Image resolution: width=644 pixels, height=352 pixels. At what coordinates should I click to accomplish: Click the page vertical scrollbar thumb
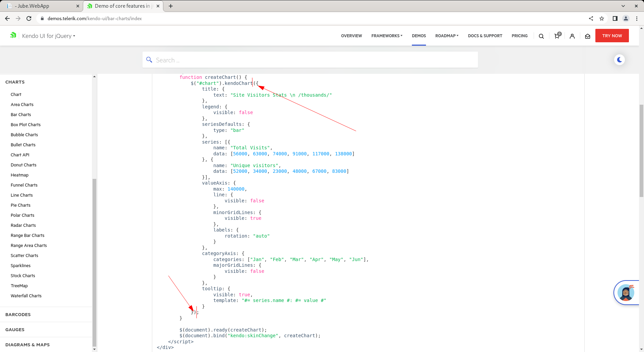(641, 151)
